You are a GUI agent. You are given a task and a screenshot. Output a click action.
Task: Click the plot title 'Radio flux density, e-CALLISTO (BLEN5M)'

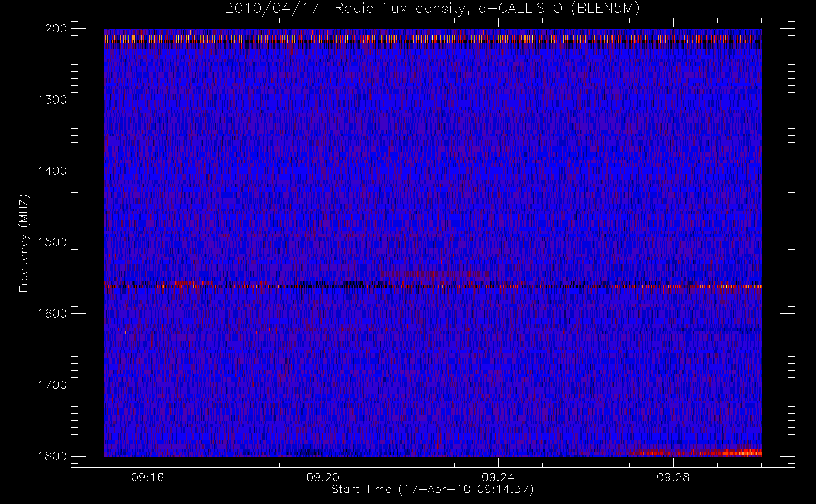(487, 9)
